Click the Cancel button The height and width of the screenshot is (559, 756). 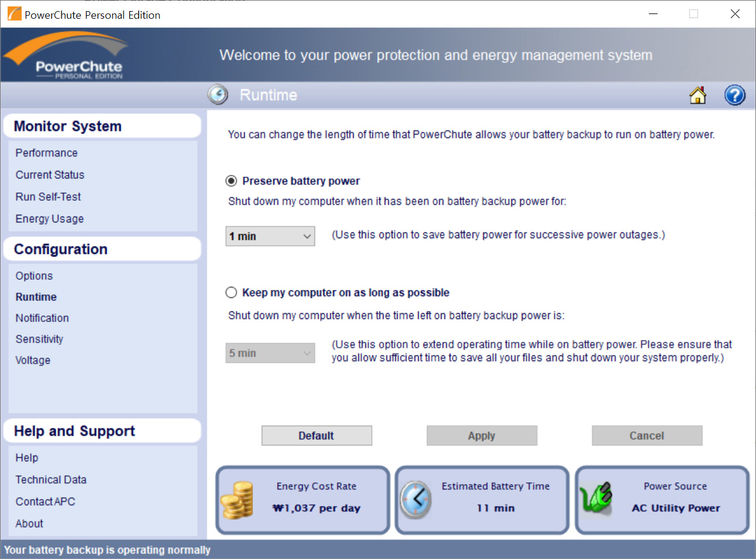pyautogui.click(x=647, y=435)
